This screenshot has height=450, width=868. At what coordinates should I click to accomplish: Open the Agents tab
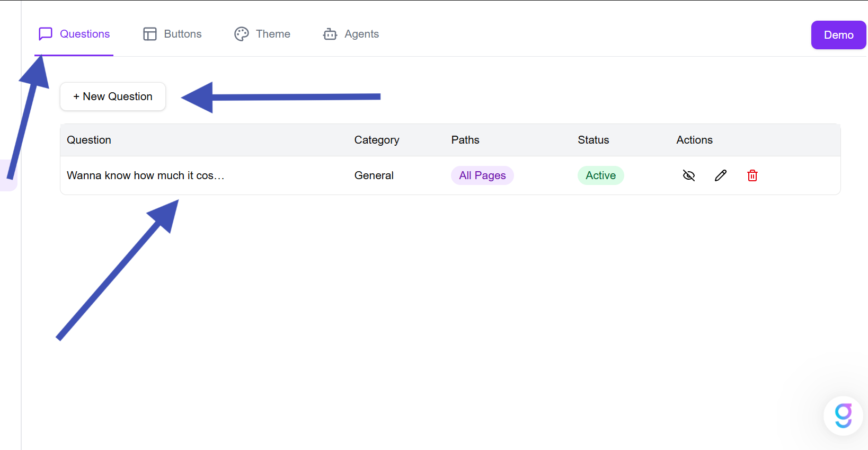[x=351, y=34]
